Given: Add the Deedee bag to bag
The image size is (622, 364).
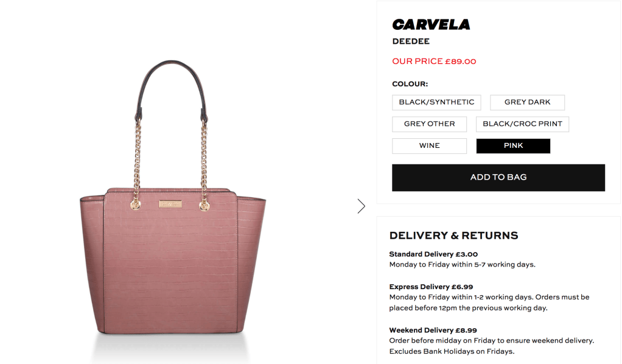Looking at the screenshot, I should coord(498,178).
